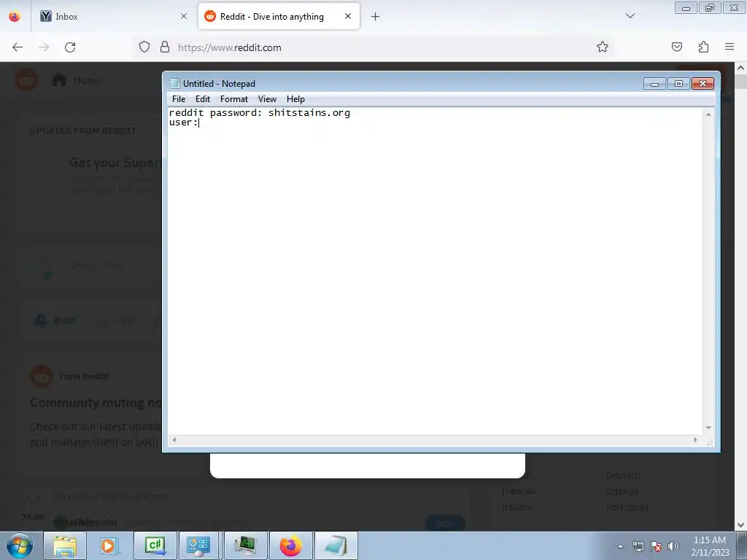Viewport: 747px width, 560px height.
Task: Click the Notepad horizontal scrollbar right arrow
Action: [x=695, y=440]
